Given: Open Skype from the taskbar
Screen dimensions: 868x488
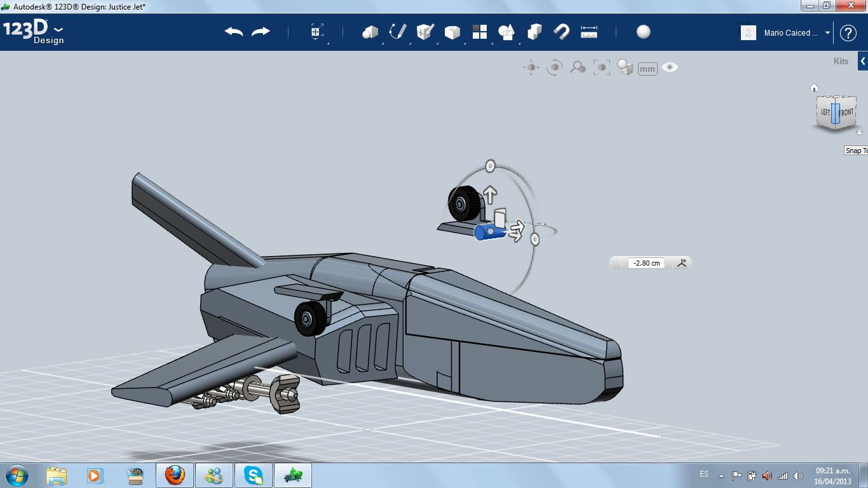Looking at the screenshot, I should click(253, 475).
